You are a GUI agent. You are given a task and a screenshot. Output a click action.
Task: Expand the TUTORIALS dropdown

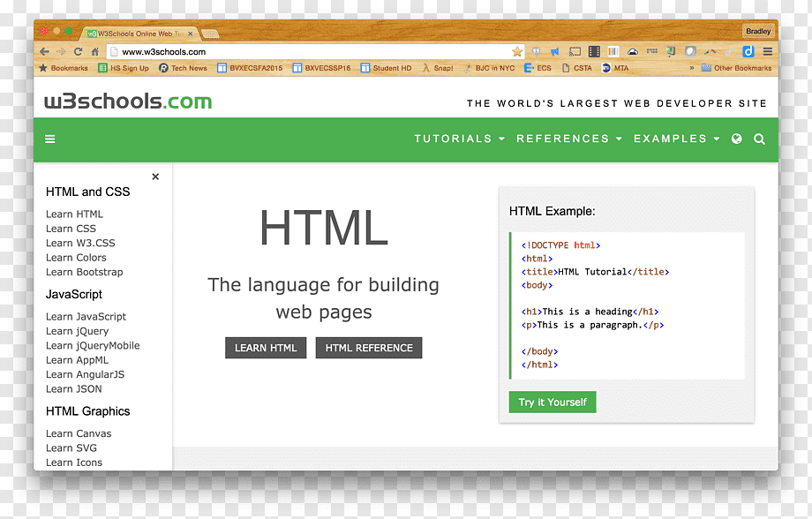pos(458,139)
